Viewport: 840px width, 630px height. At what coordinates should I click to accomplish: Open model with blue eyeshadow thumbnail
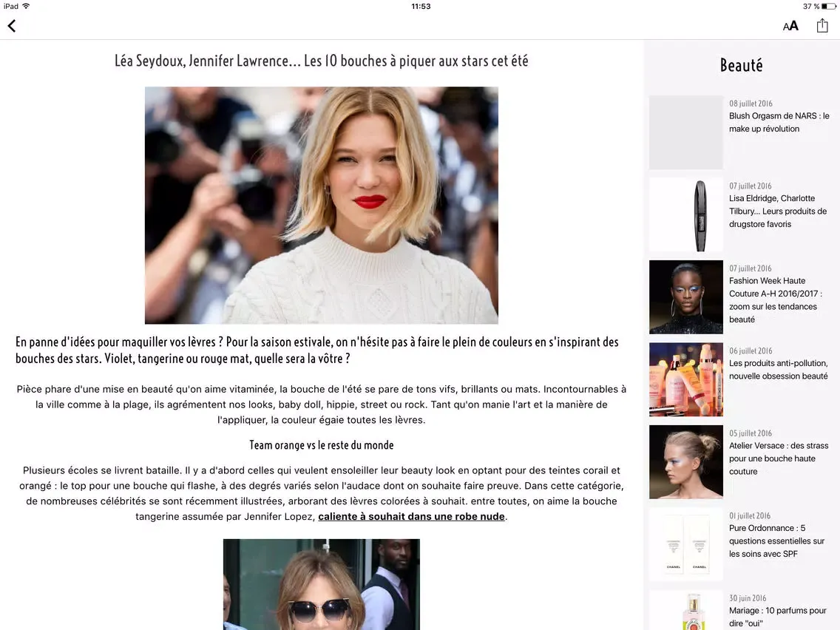pyautogui.click(x=685, y=297)
